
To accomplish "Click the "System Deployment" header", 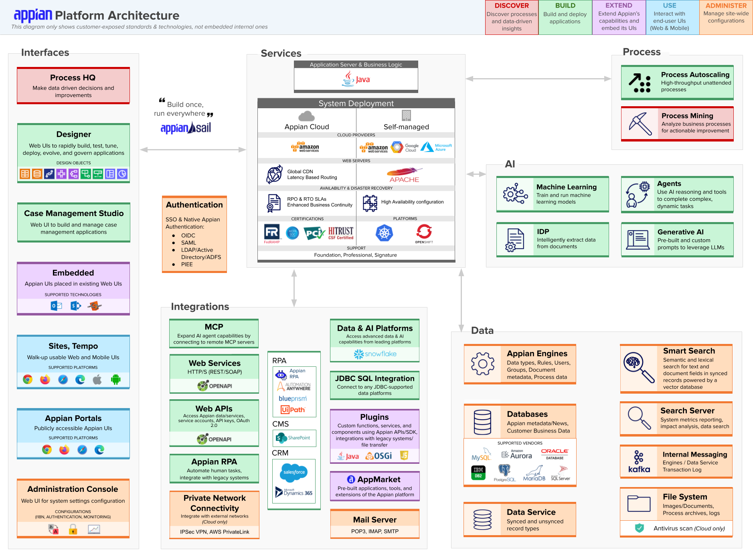I will (356, 103).
